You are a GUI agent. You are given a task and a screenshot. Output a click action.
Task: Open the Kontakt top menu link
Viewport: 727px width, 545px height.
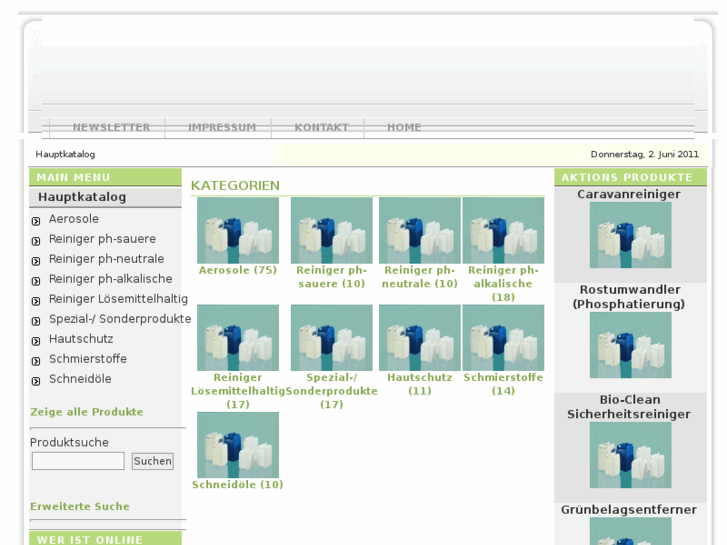click(x=321, y=128)
